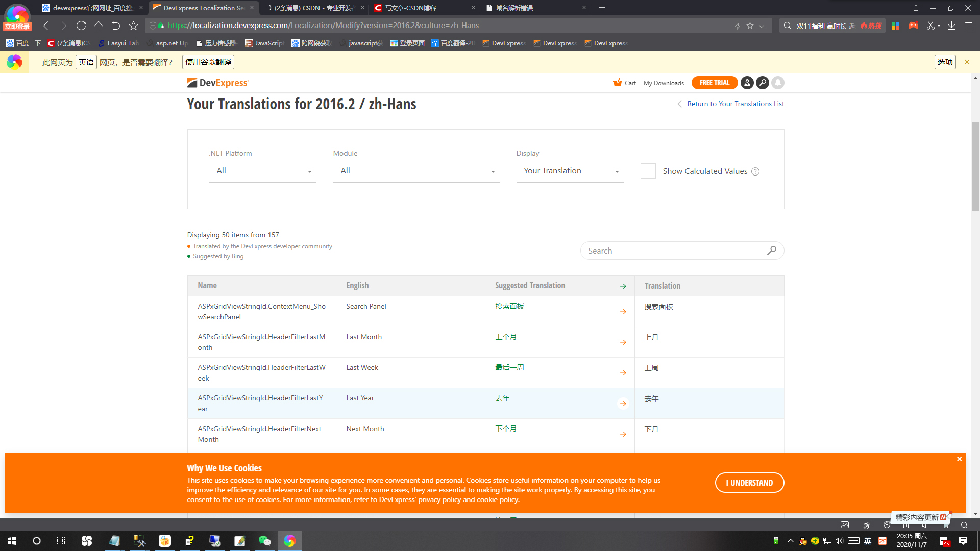Open the cookie policy link in banner
The height and width of the screenshot is (551, 980).
click(x=497, y=500)
